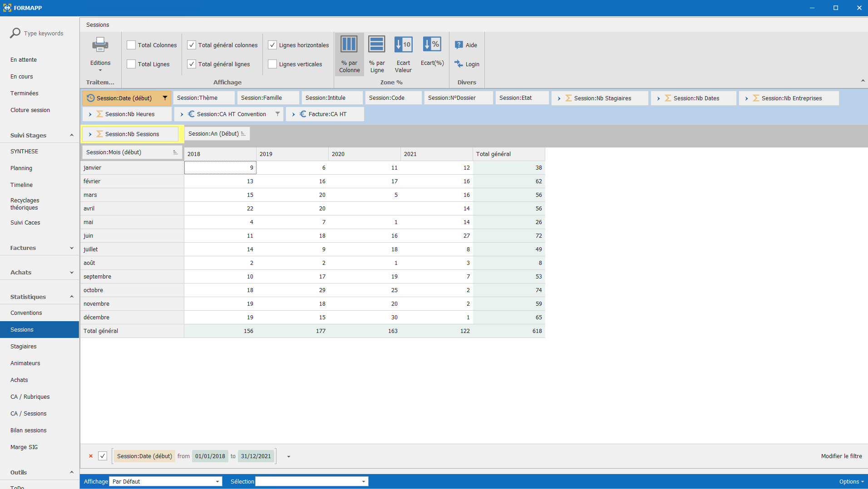The width and height of the screenshot is (868, 489).
Task: Edit the filter end date 31/12/2021
Action: tap(256, 456)
